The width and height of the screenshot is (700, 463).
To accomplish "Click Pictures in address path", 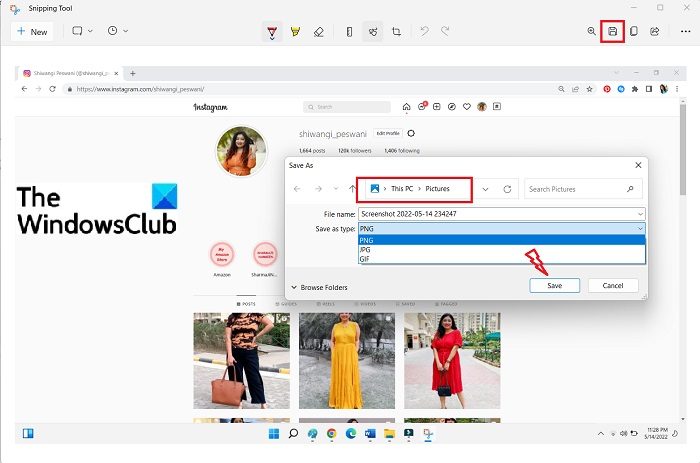I will (438, 189).
